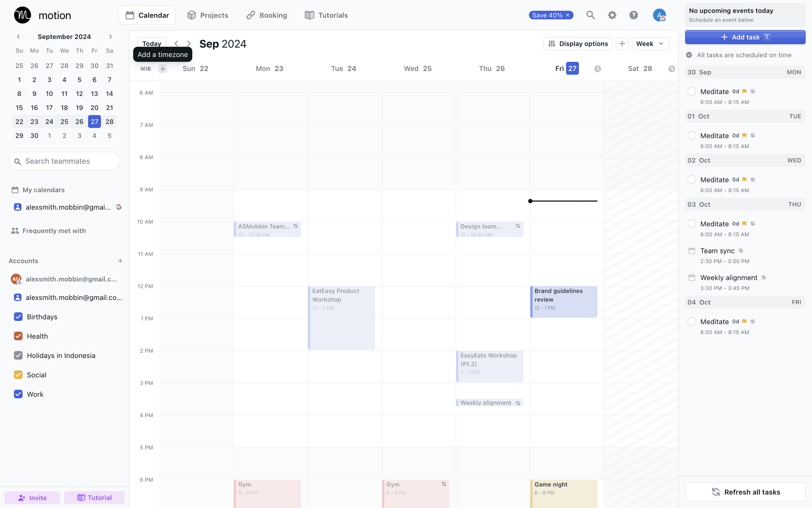Select September 30 in mini calendar

pyautogui.click(x=34, y=135)
